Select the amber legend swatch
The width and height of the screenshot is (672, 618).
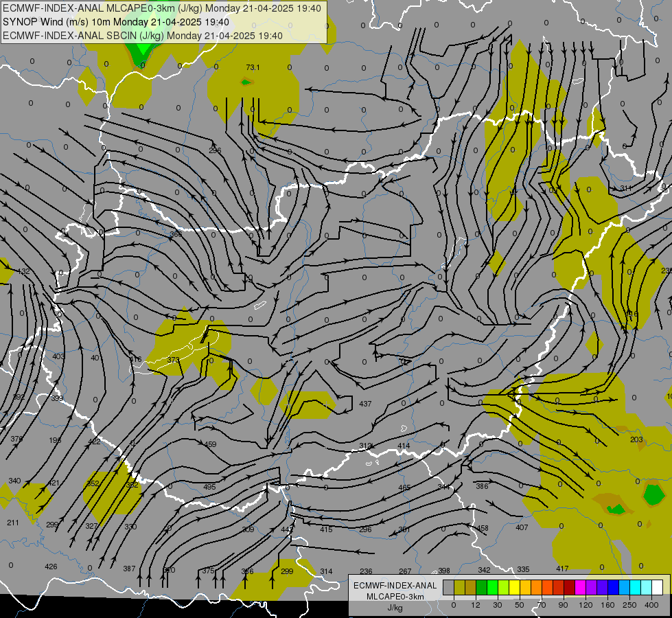click(525, 588)
